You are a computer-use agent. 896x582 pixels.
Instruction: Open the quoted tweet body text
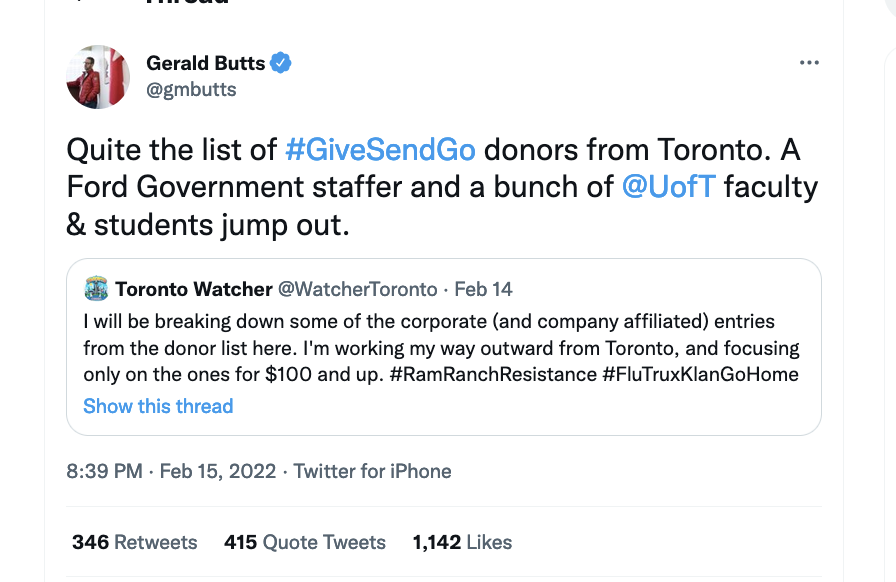[441, 348]
